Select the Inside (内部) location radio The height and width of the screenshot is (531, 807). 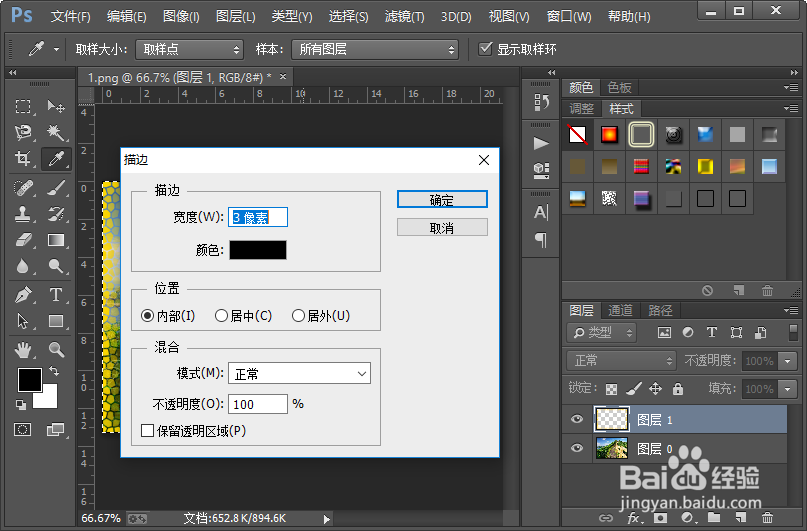click(147, 315)
